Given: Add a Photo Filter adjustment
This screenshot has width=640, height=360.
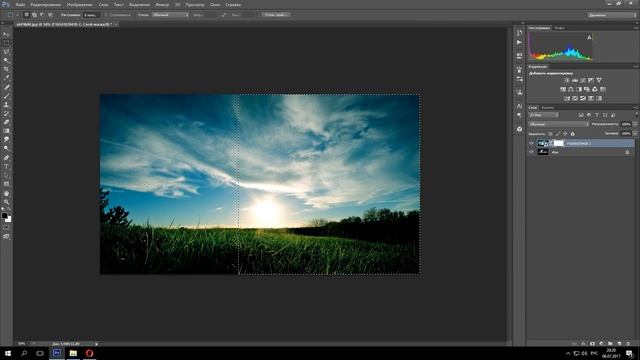Looking at the screenshot, I should click(x=587, y=89).
